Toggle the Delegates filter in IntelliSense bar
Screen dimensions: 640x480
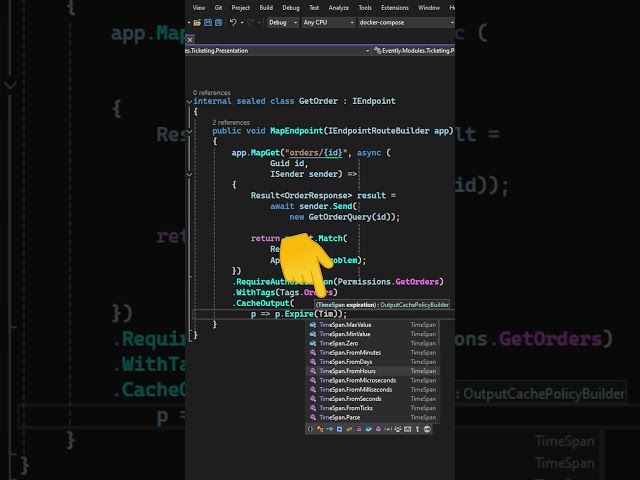(x=359, y=429)
